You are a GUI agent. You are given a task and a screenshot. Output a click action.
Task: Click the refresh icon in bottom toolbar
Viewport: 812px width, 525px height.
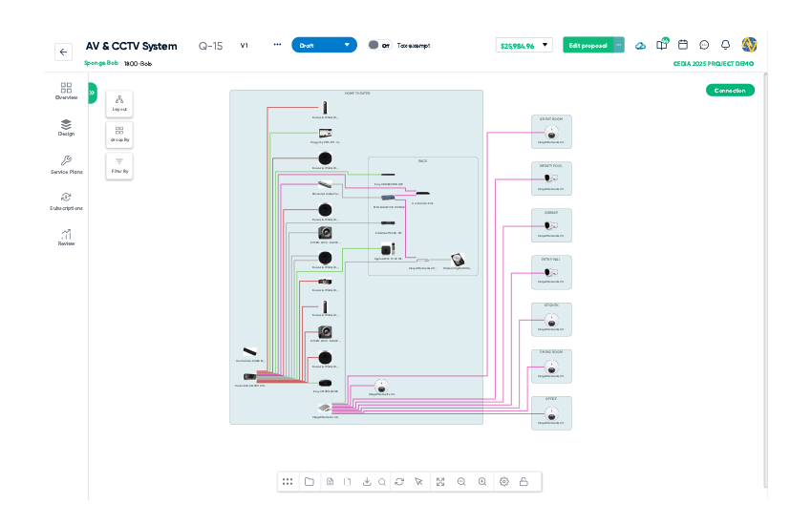pyautogui.click(x=399, y=482)
